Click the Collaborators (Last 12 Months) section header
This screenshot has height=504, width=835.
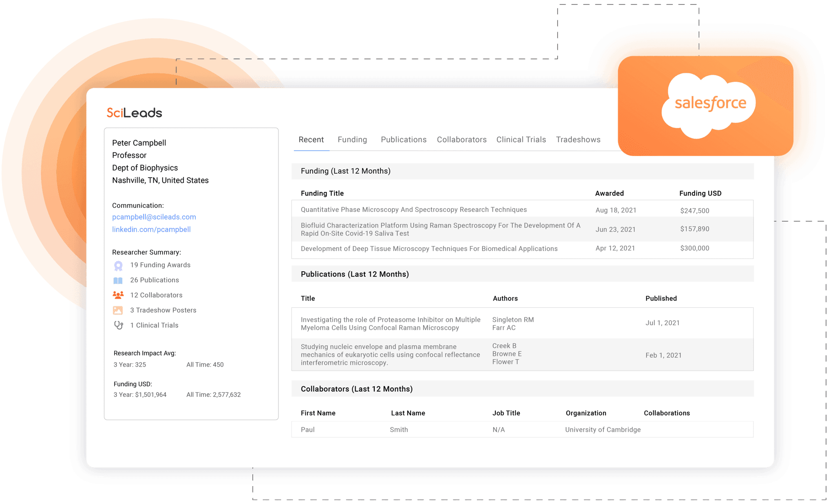coord(522,389)
